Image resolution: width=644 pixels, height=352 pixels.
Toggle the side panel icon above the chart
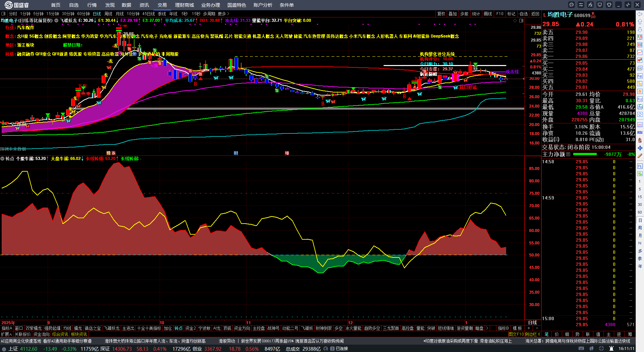[x=521, y=21]
